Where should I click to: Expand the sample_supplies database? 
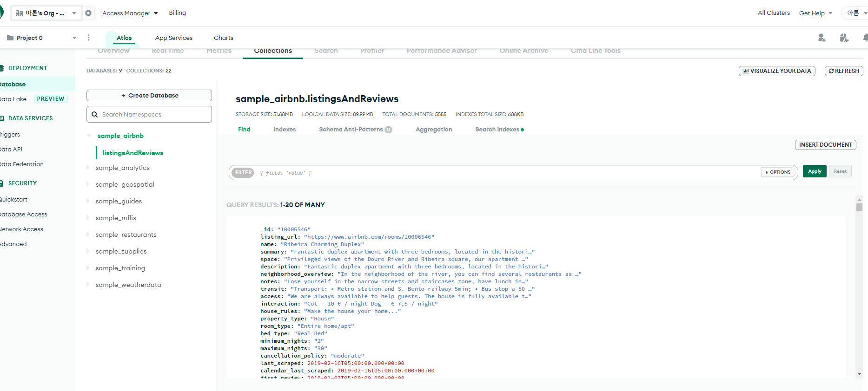click(88, 251)
